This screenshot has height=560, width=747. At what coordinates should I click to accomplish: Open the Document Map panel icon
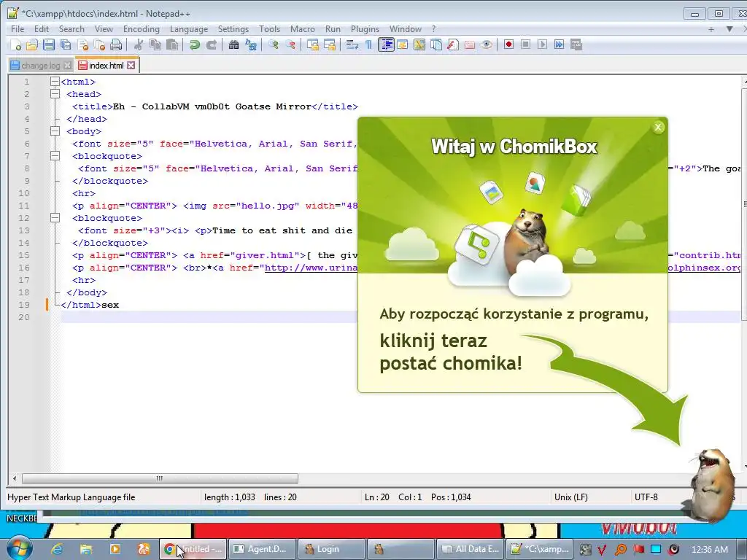[x=419, y=44]
